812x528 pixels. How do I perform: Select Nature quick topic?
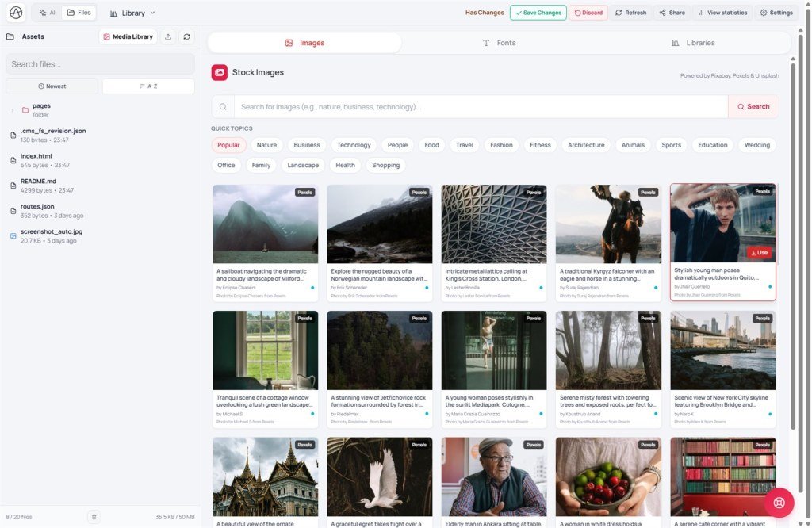pyautogui.click(x=266, y=145)
